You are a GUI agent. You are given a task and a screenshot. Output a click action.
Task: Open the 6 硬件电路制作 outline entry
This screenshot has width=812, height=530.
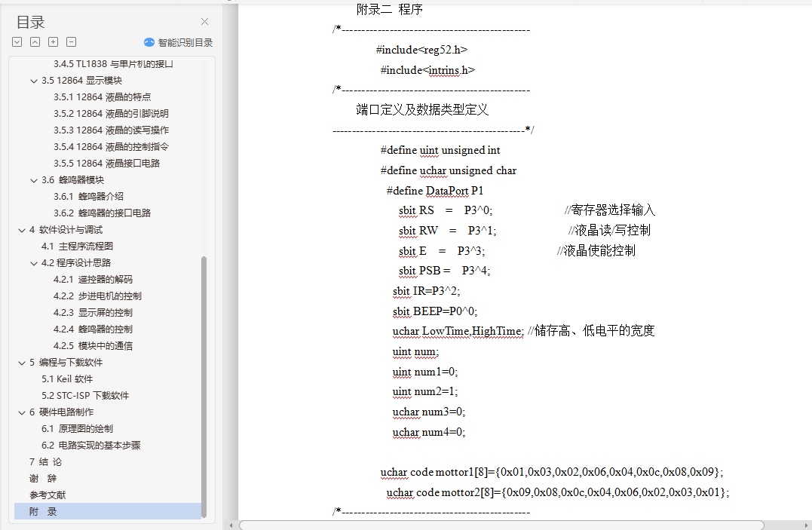(62, 412)
